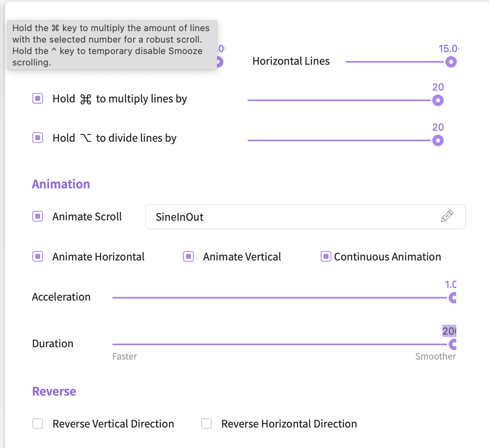Click the multiply lines slider knob
The width and height of the screenshot is (489, 448).
[438, 100]
